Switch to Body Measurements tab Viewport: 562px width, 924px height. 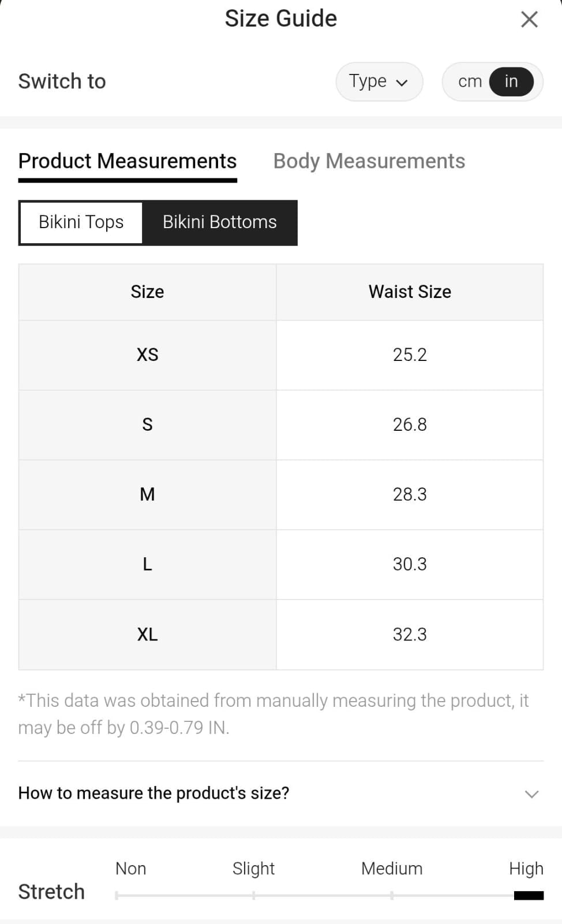click(x=369, y=161)
